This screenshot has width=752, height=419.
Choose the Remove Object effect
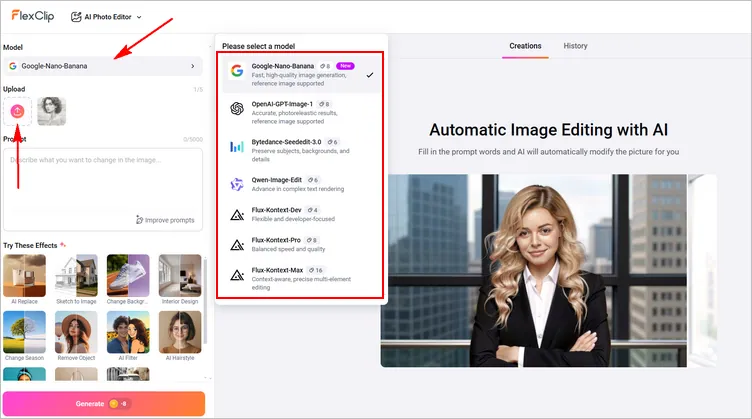(76, 336)
